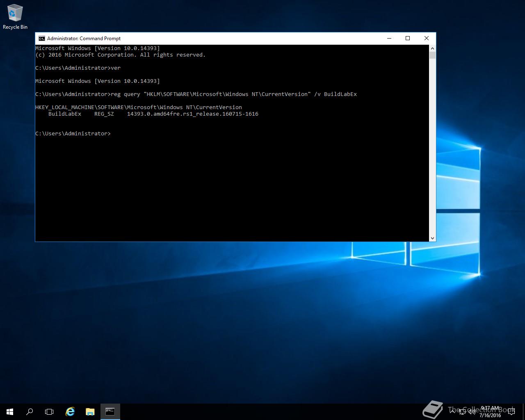
Task: Click the Command Prompt title bar system icon
Action: tap(41, 38)
